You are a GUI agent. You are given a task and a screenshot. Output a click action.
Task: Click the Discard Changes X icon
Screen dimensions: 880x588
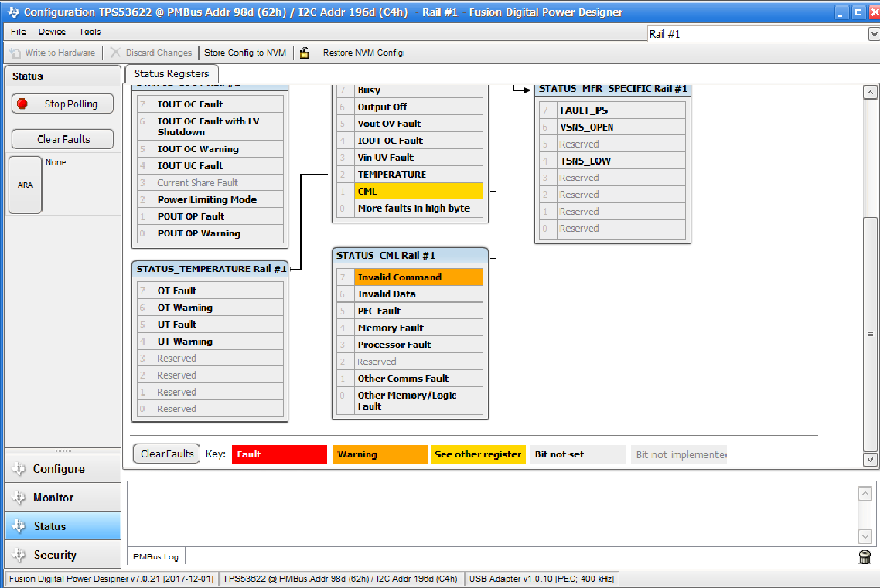click(115, 53)
